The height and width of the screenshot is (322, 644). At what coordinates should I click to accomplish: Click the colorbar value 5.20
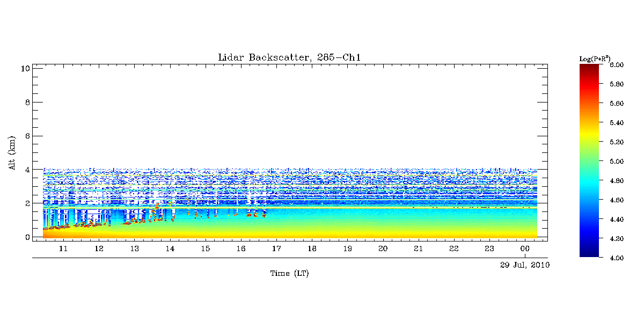coord(616,142)
